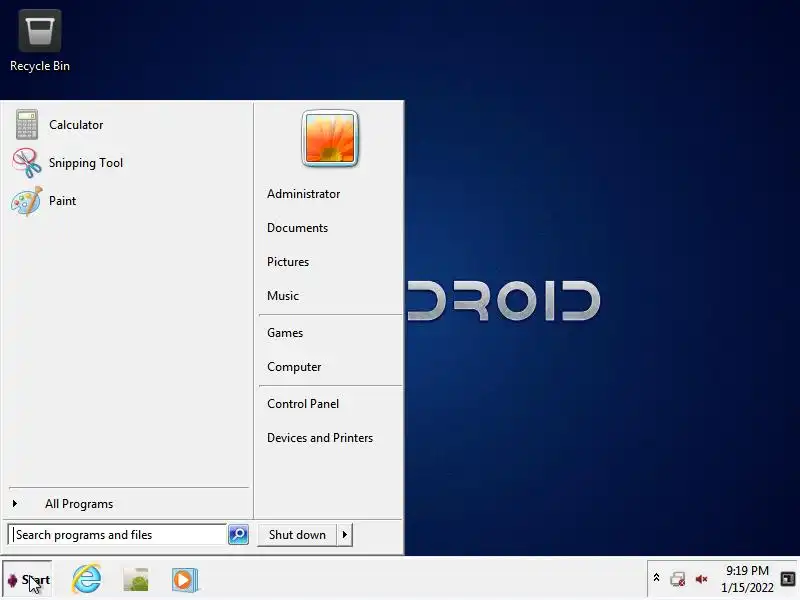Click the network status tray icon
This screenshot has height=600, width=800.
pyautogui.click(x=678, y=579)
